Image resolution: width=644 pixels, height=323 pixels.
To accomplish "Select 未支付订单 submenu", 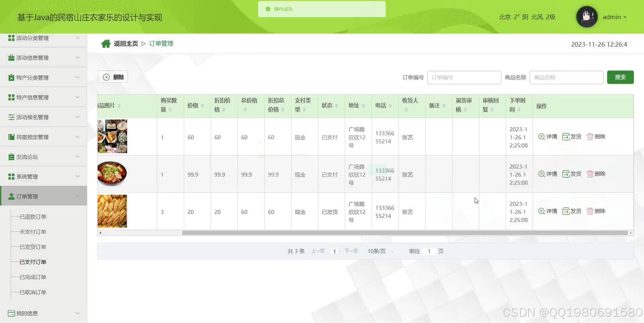I will pos(33,232).
